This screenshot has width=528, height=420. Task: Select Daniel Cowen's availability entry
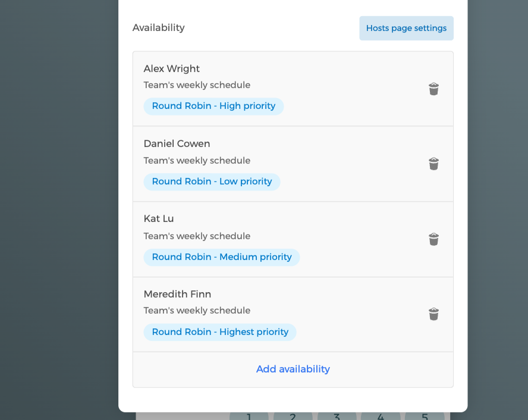197,160
